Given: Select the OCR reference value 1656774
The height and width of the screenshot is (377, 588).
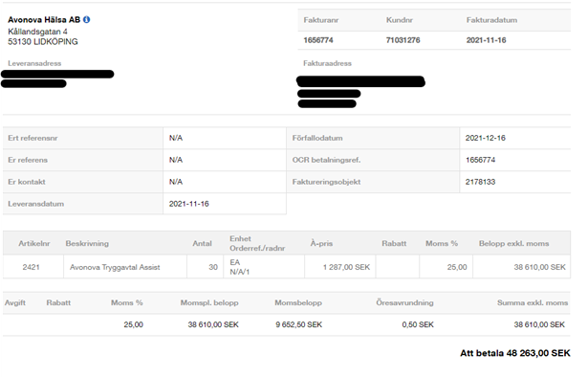Looking at the screenshot, I should pyautogui.click(x=480, y=160).
